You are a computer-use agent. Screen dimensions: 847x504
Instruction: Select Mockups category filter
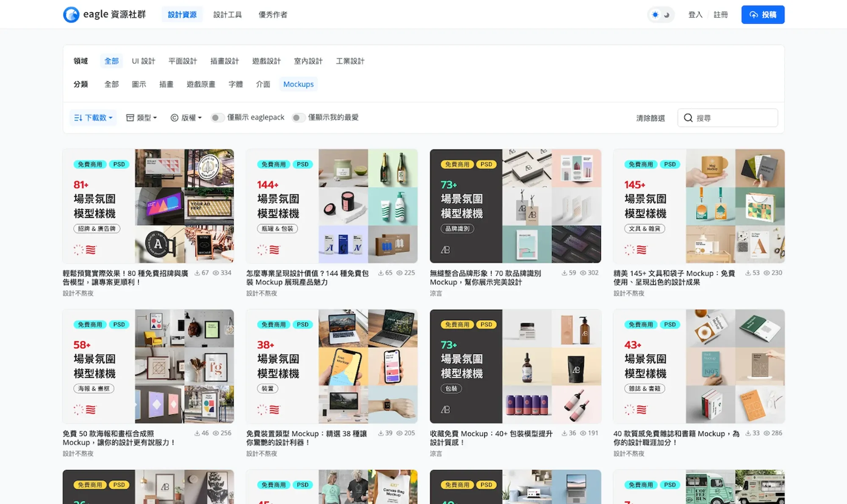point(299,84)
